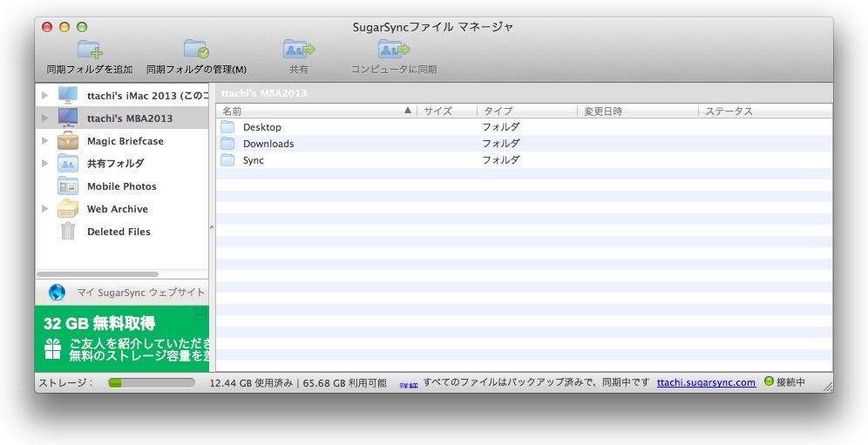Open Manage Sync Folders toolbar icon

[x=196, y=50]
